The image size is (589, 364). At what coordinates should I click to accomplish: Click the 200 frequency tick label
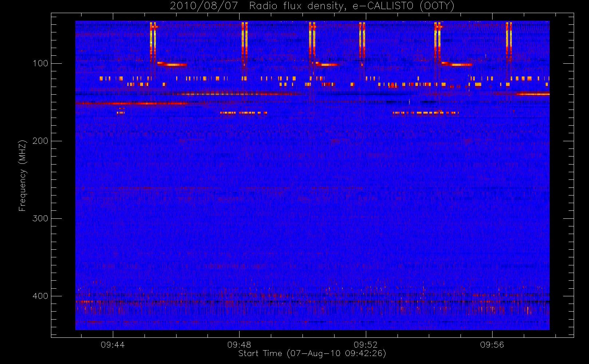(x=40, y=141)
